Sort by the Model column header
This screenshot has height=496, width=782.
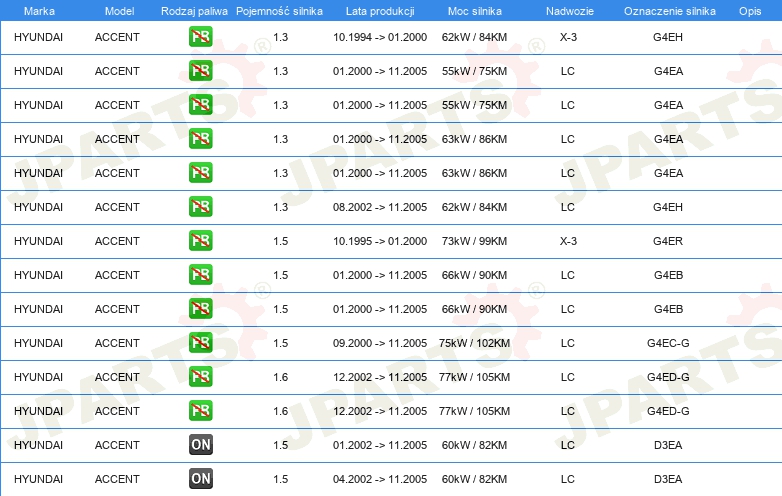click(118, 10)
